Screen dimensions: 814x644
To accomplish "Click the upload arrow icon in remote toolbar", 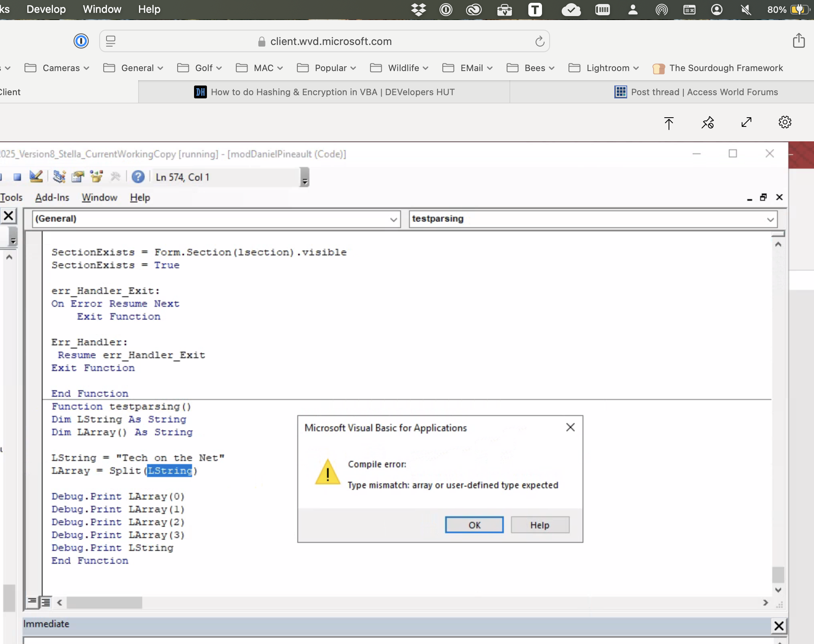I will pyautogui.click(x=669, y=123).
